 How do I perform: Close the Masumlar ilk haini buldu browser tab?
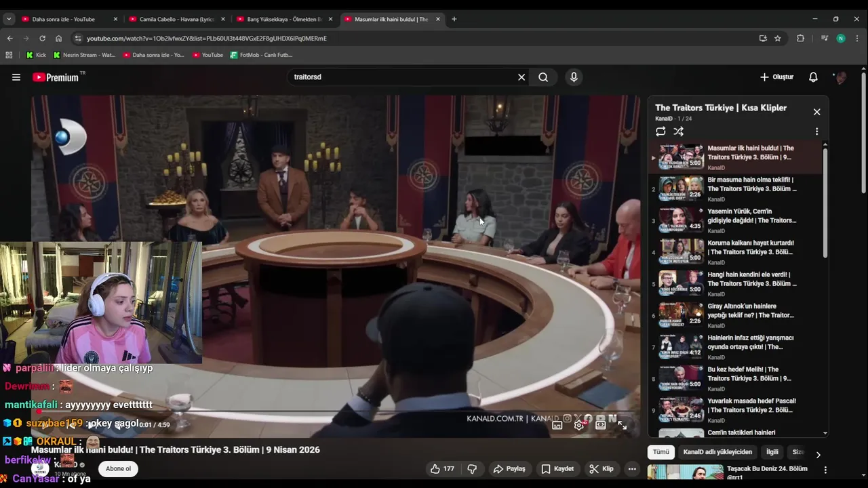point(438,19)
